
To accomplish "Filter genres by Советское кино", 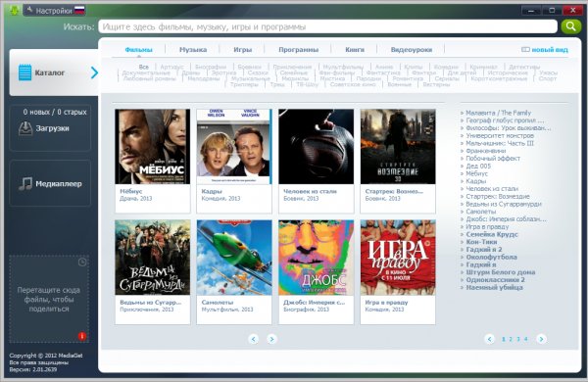I will (x=353, y=84).
